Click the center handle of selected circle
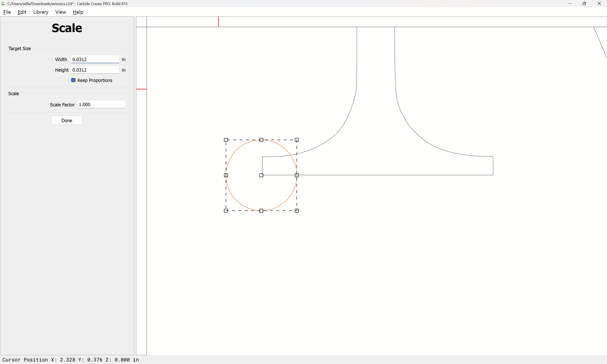Screen dimensions: 607x364 (261, 175)
